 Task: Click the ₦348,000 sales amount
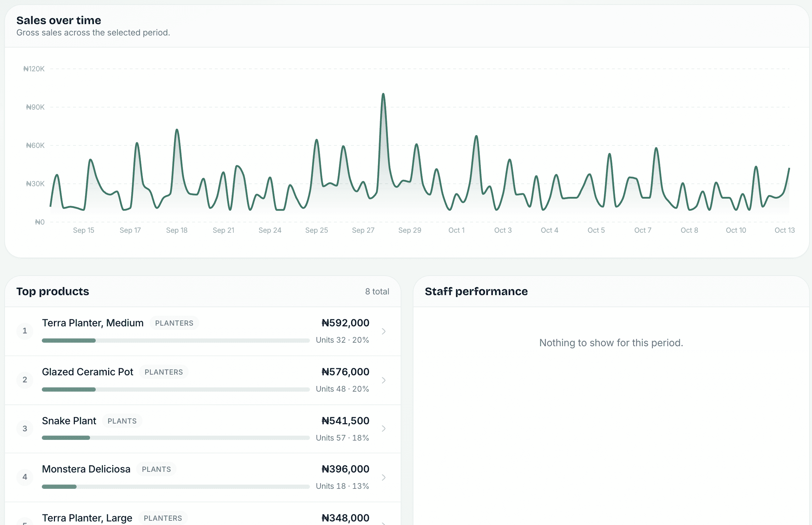point(345,518)
